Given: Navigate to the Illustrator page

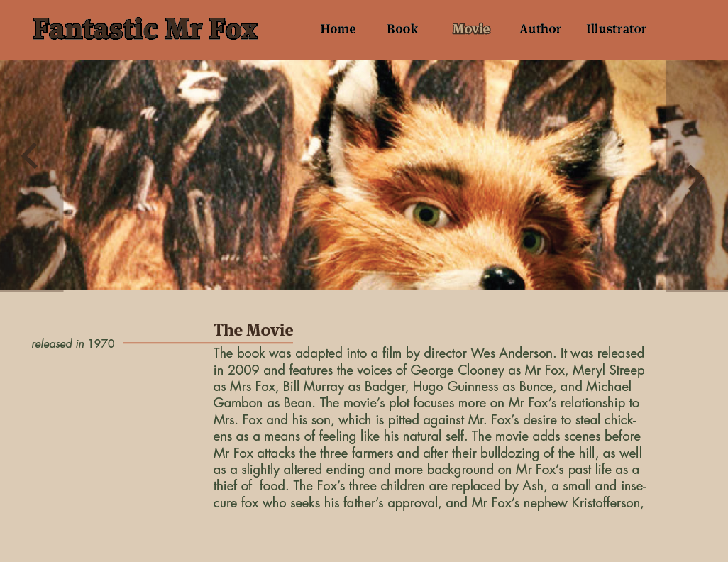Looking at the screenshot, I should click(616, 29).
